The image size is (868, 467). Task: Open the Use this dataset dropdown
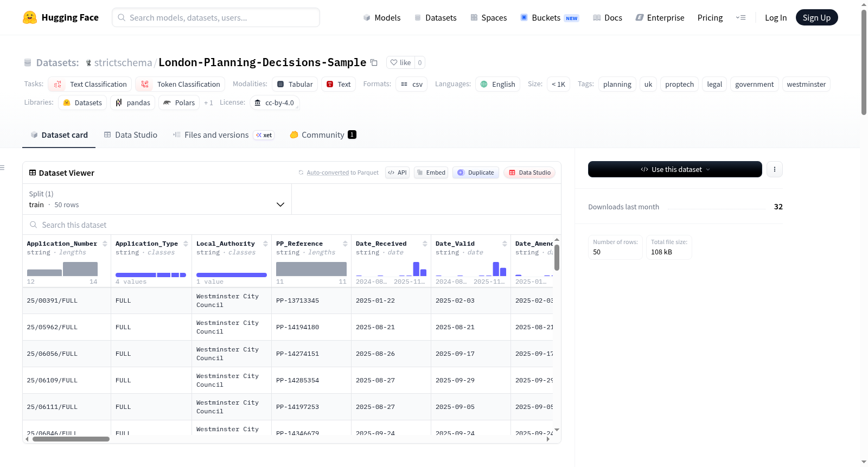tap(675, 169)
